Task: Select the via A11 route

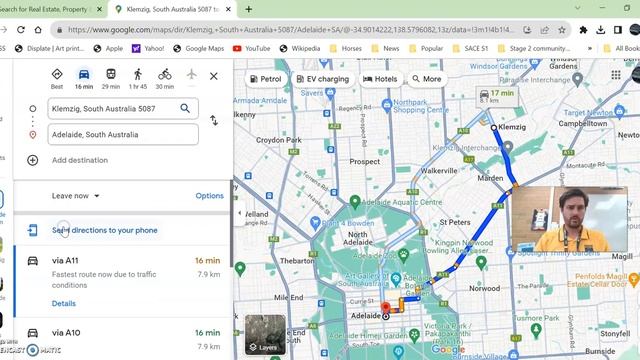Action: (122, 281)
